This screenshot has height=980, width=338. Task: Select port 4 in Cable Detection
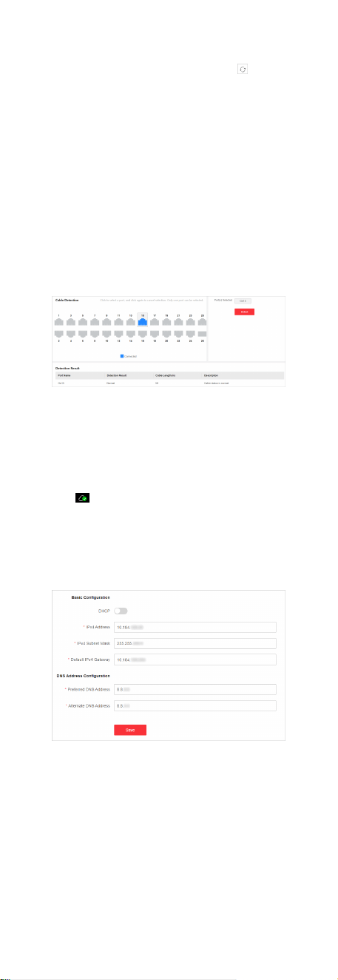click(71, 334)
